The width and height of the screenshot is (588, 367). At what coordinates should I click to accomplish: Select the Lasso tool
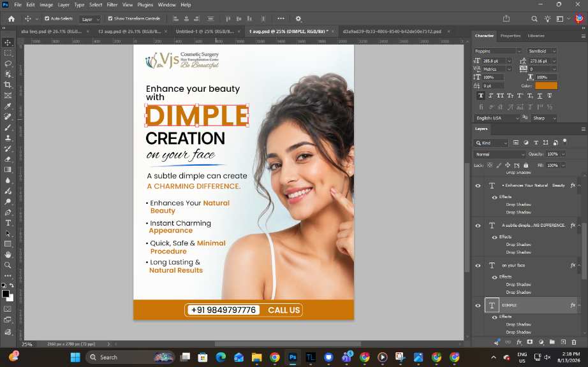coord(8,64)
